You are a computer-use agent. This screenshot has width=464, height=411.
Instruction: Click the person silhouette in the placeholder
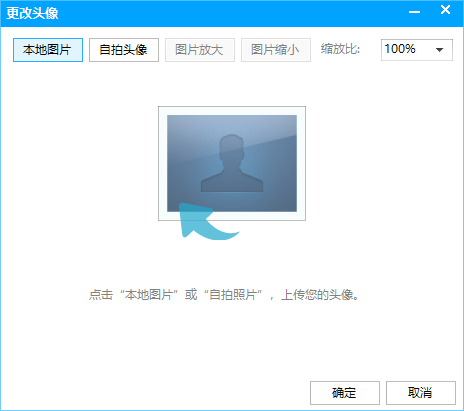(232, 163)
